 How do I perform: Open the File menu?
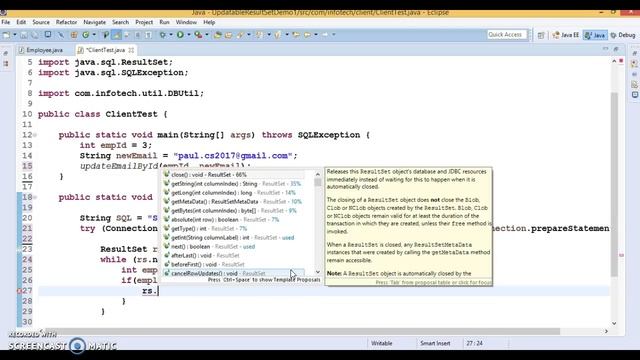[6, 22]
